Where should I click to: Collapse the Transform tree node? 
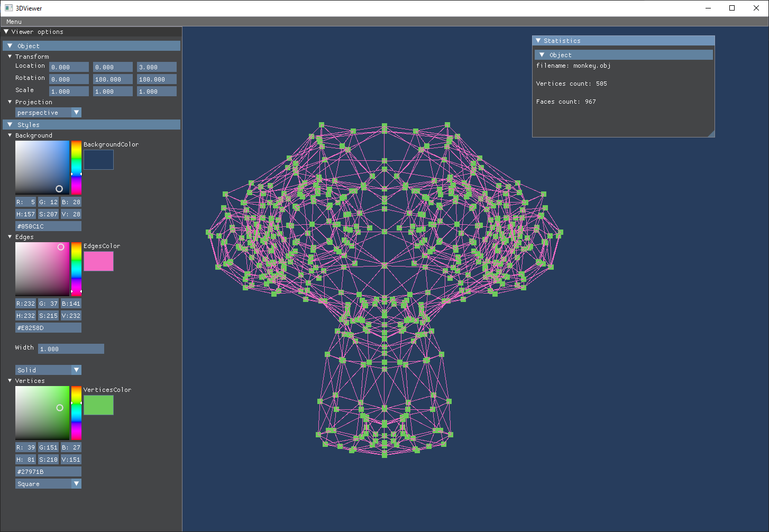[10, 57]
